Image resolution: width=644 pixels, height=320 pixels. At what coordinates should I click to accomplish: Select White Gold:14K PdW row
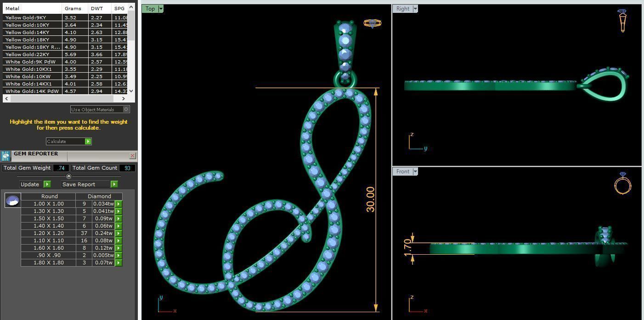65,91
